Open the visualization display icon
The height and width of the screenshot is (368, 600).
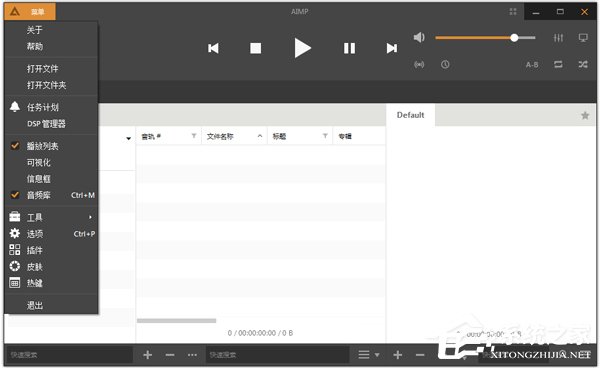click(583, 37)
